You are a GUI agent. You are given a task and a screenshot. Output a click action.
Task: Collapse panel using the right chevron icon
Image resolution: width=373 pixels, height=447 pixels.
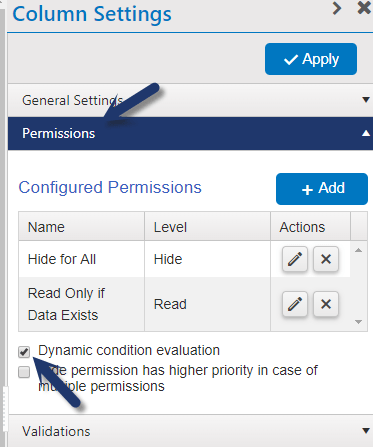coord(337,8)
